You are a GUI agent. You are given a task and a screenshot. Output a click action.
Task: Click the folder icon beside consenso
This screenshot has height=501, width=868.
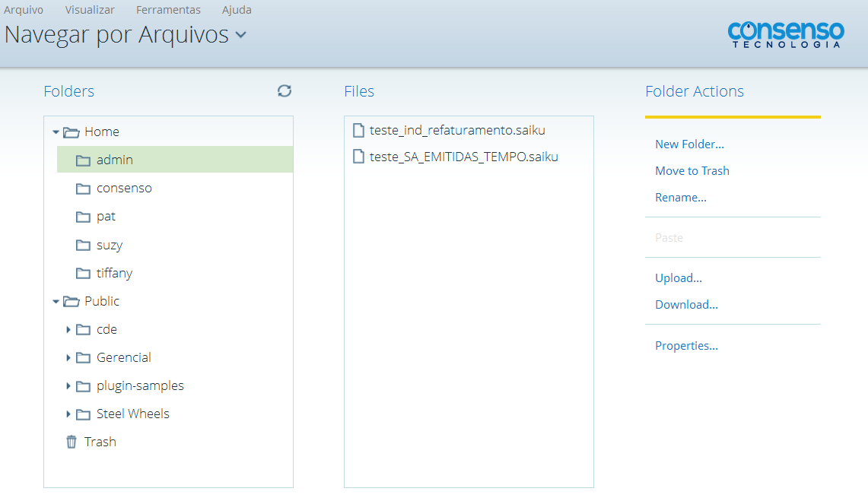click(83, 188)
